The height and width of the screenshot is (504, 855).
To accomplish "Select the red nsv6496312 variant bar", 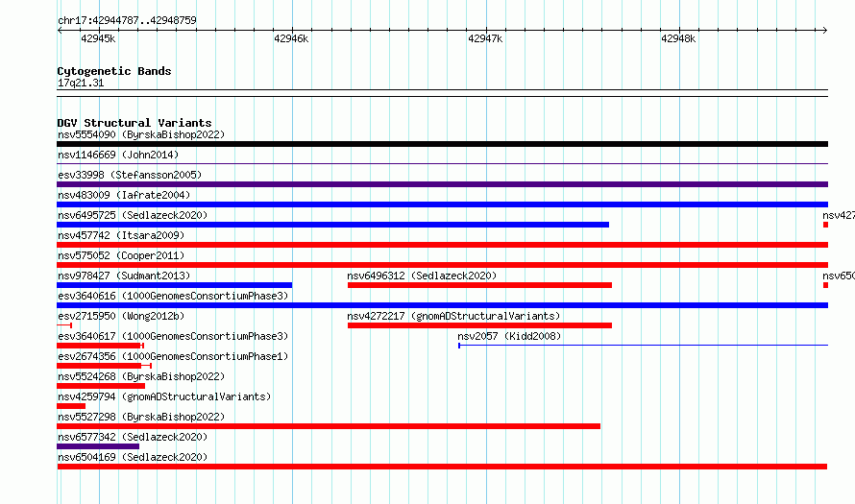I will (x=479, y=285).
